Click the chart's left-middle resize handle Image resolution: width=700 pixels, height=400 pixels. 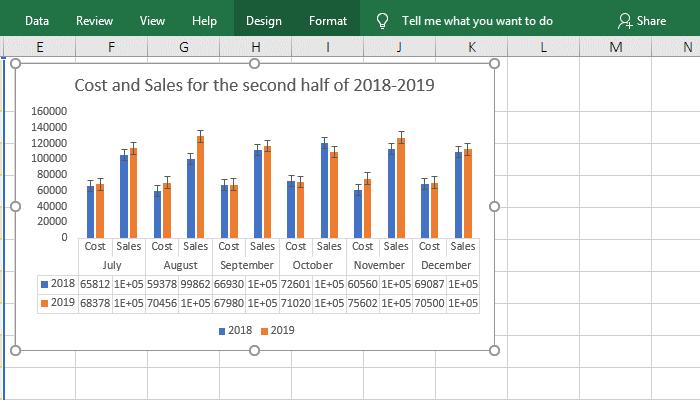[x=15, y=206]
